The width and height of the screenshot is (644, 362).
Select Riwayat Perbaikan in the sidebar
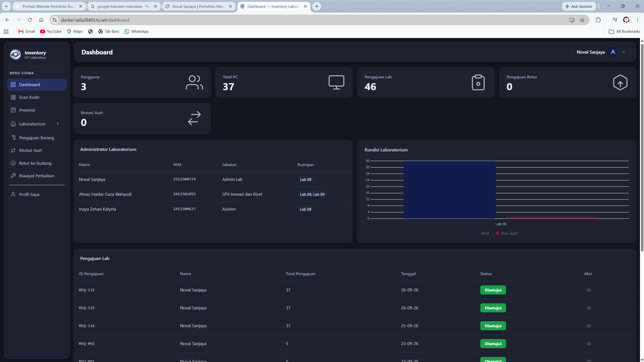click(x=37, y=176)
